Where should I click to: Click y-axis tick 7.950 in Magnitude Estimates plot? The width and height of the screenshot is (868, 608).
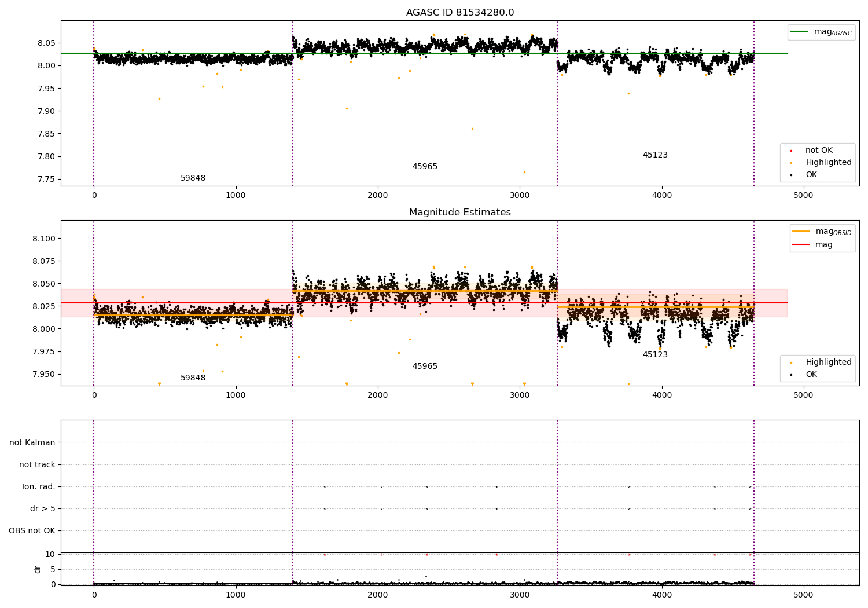pyautogui.click(x=44, y=374)
